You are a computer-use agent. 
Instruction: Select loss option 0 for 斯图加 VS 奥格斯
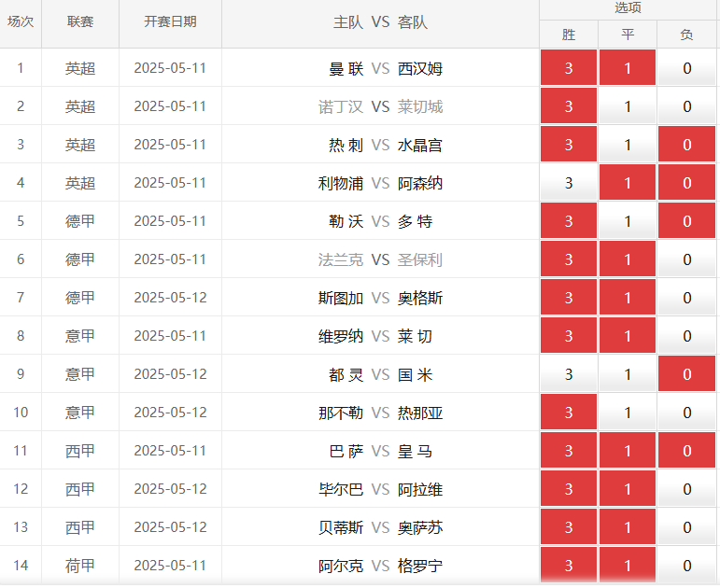(x=686, y=298)
